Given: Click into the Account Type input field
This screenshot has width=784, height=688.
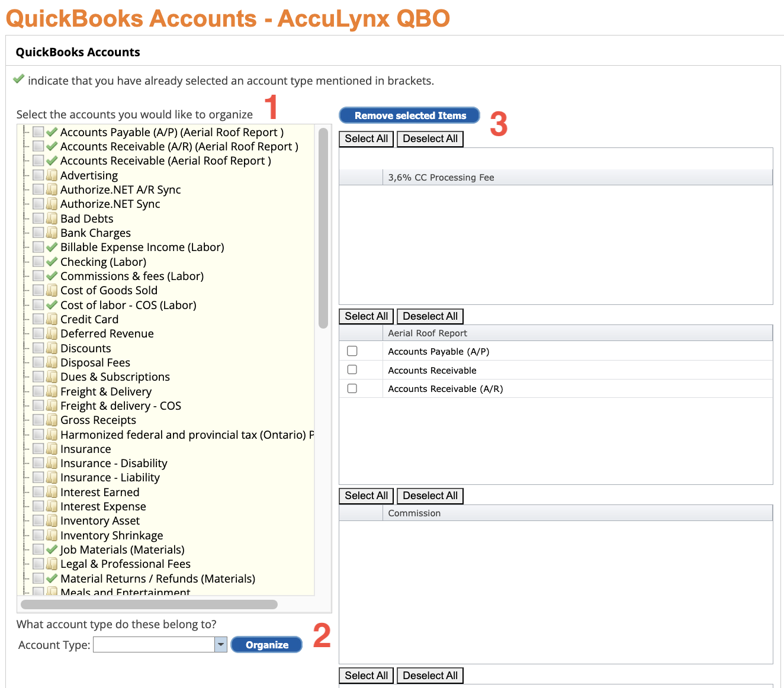Looking at the screenshot, I should tap(154, 645).
